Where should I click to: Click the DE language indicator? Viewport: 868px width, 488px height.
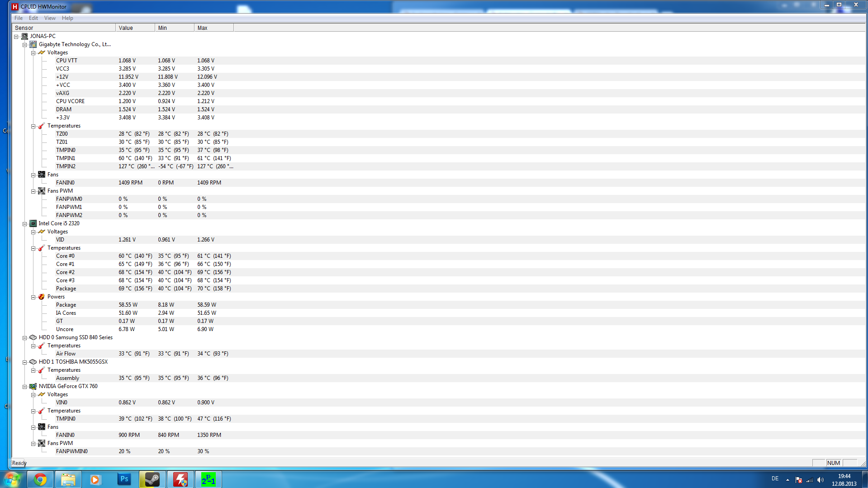point(775,479)
